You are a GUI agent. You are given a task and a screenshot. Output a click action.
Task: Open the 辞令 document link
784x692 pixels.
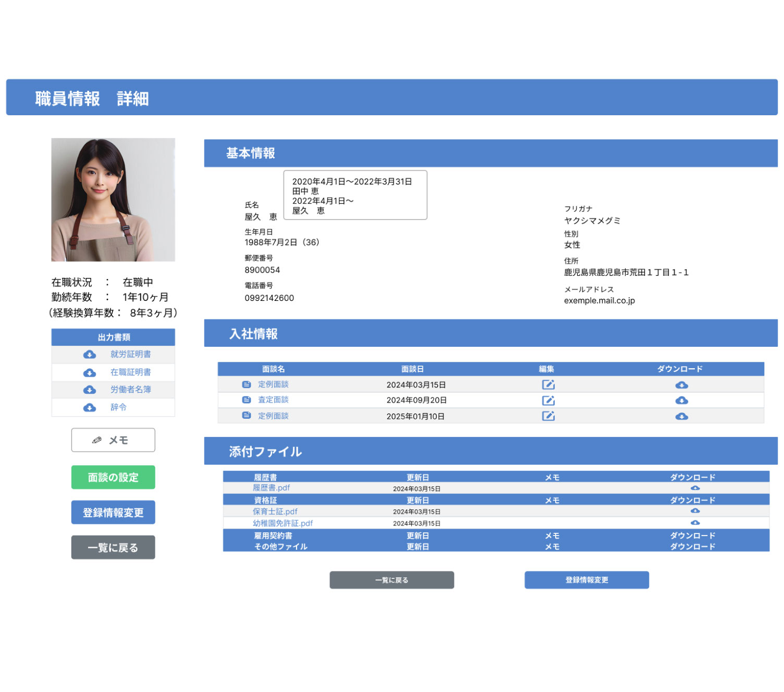pyautogui.click(x=118, y=407)
